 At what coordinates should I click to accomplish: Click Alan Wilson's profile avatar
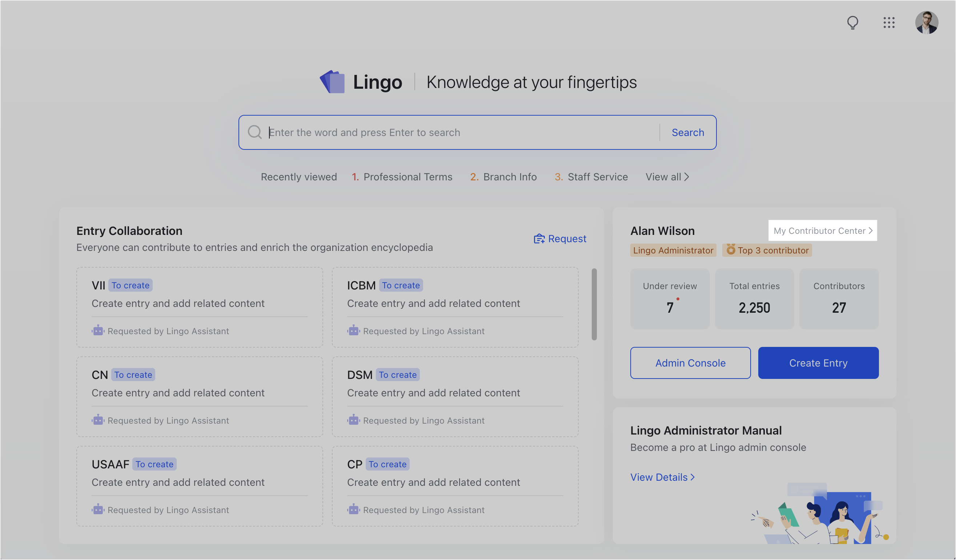(927, 23)
